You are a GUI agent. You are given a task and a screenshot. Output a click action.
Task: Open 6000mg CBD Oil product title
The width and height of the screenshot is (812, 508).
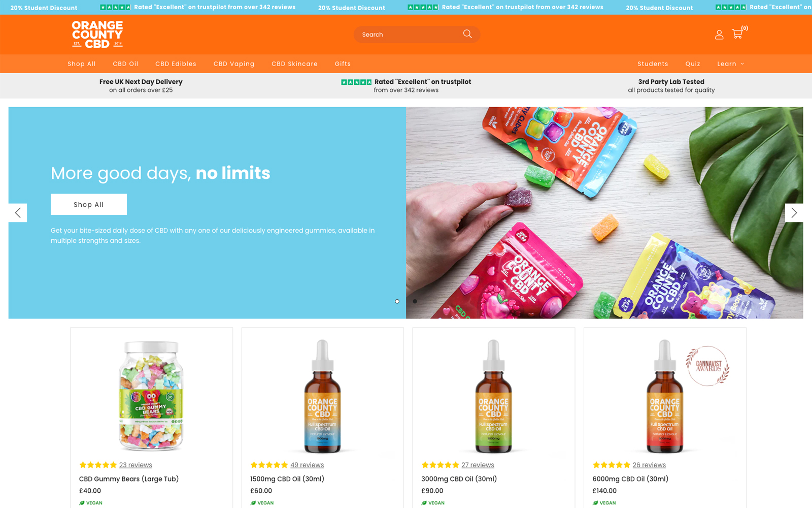click(630, 479)
